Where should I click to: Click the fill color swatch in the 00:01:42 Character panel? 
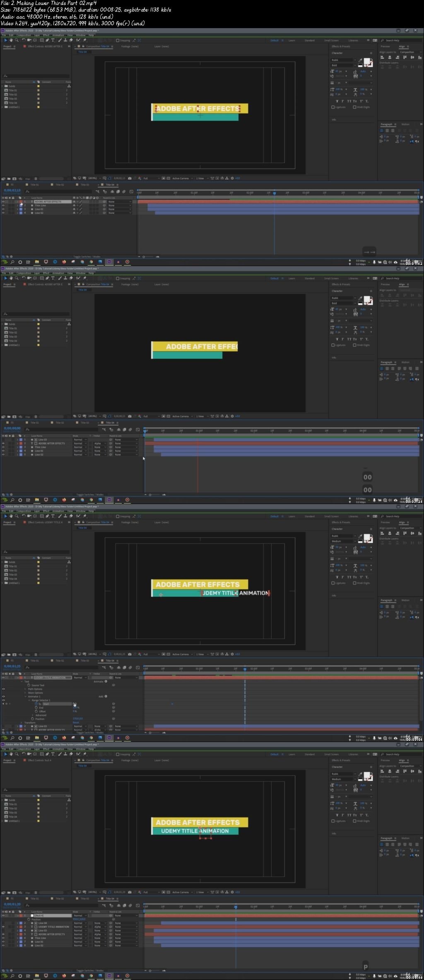point(366,60)
